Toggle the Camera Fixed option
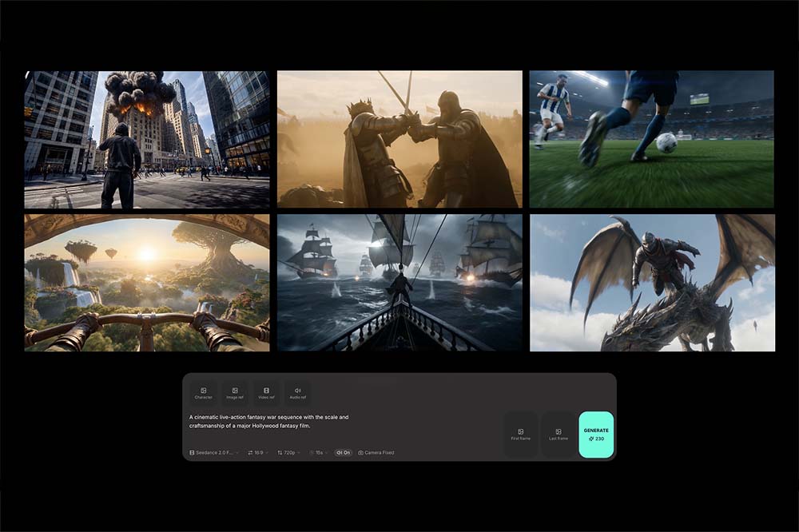The image size is (799, 532). (x=376, y=452)
